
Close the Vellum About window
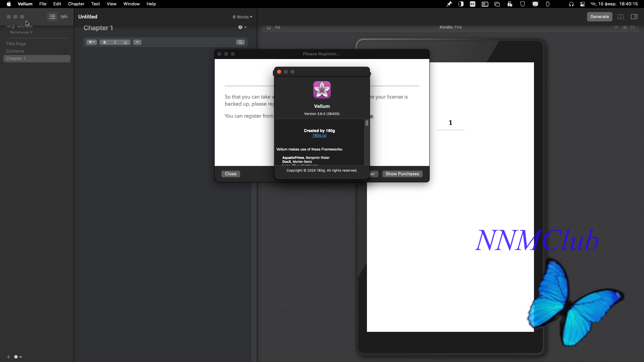[x=279, y=72]
